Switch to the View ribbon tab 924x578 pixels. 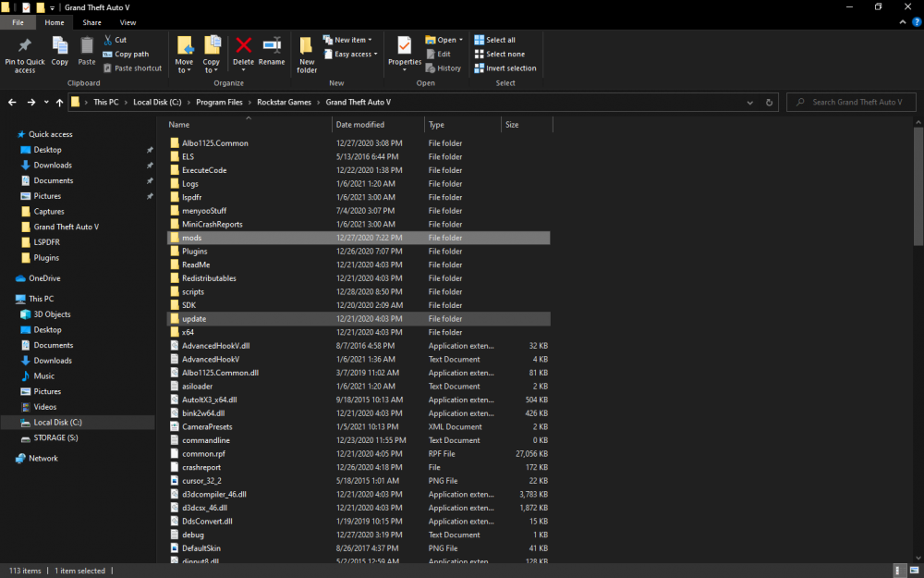tap(128, 22)
